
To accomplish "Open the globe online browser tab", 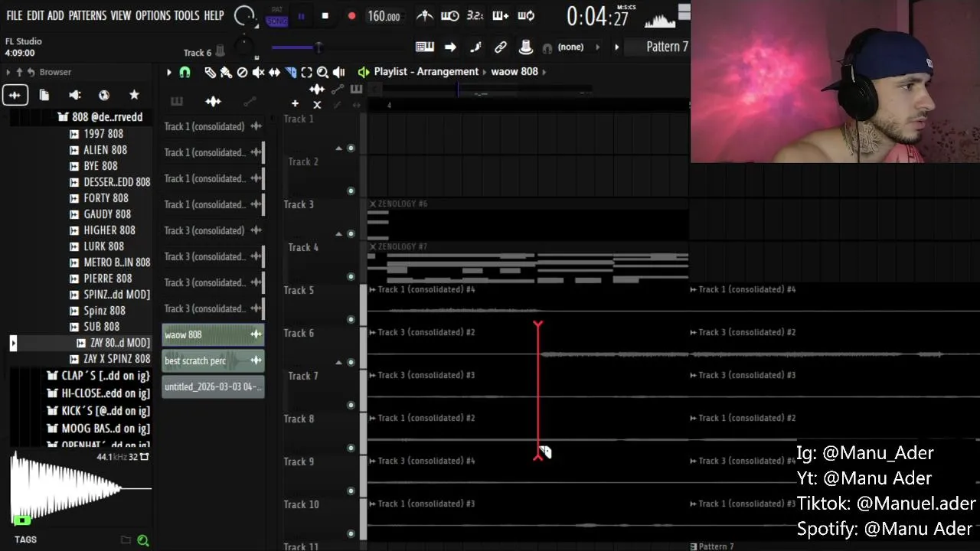I will (104, 95).
